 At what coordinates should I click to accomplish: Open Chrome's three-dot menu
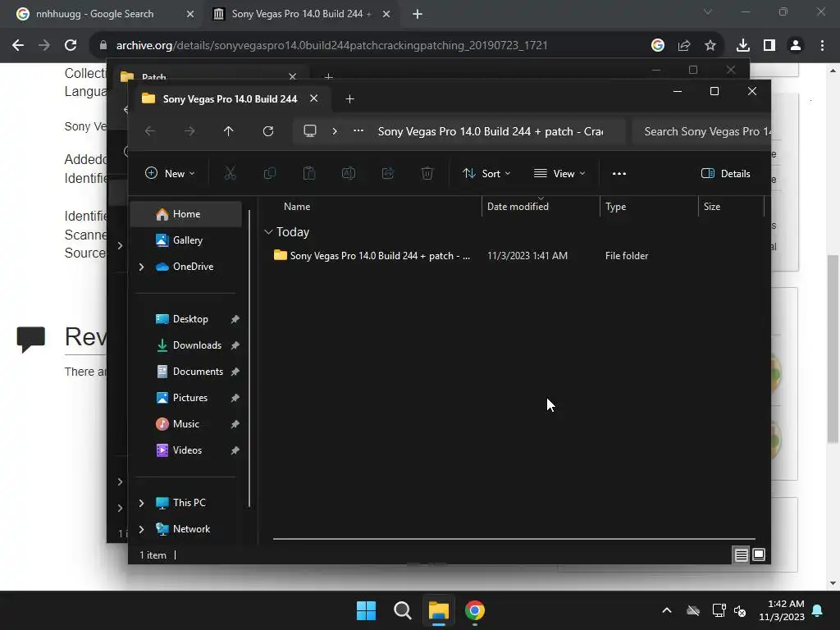coord(822,45)
